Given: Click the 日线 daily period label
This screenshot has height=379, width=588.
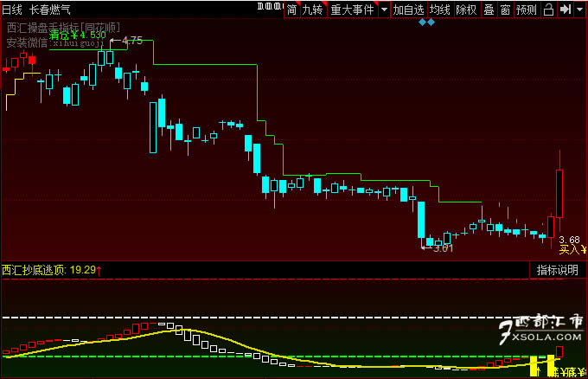Looking at the screenshot, I should point(12,10).
